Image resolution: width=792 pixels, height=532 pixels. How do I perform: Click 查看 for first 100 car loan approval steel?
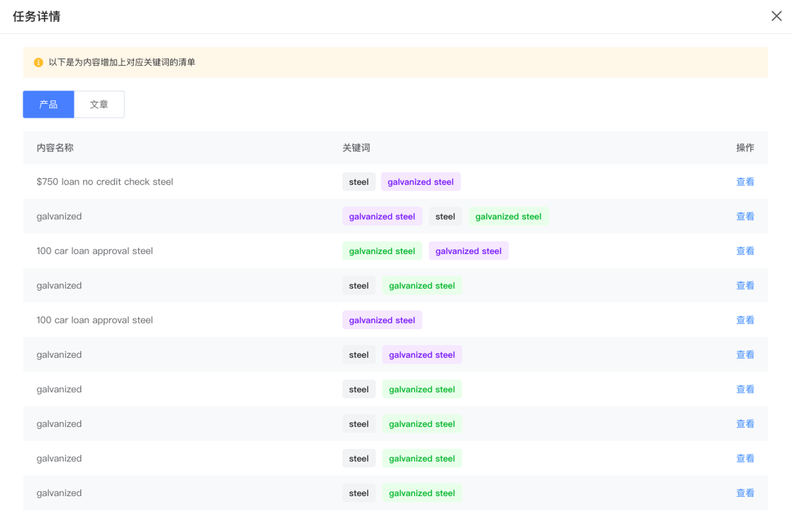(x=745, y=251)
